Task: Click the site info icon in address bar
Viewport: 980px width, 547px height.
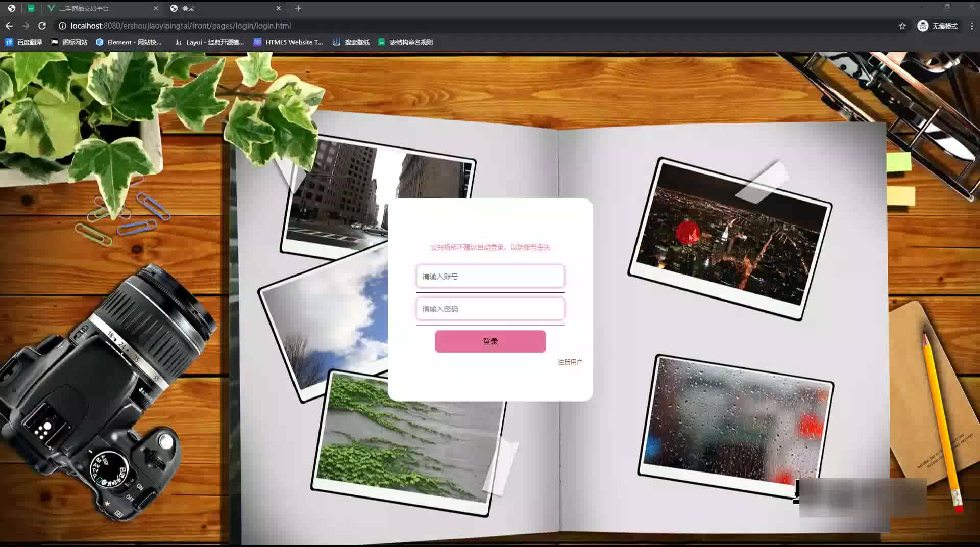Action: pos(62,26)
